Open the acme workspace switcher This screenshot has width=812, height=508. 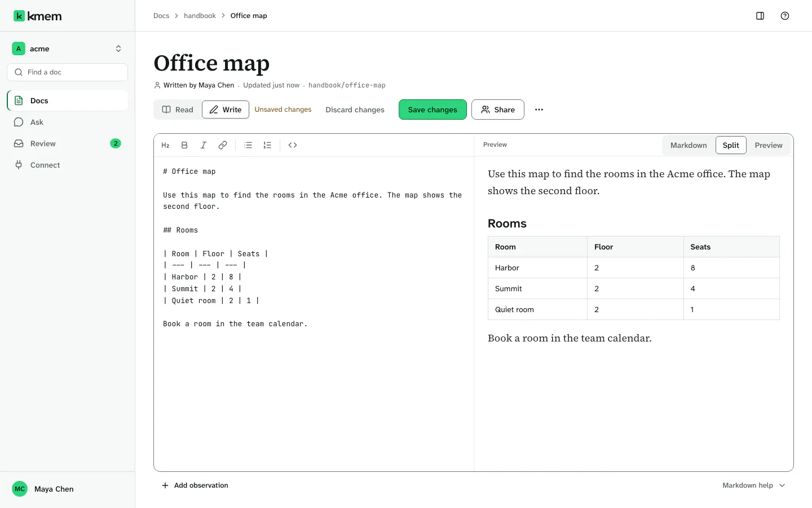[x=67, y=49]
